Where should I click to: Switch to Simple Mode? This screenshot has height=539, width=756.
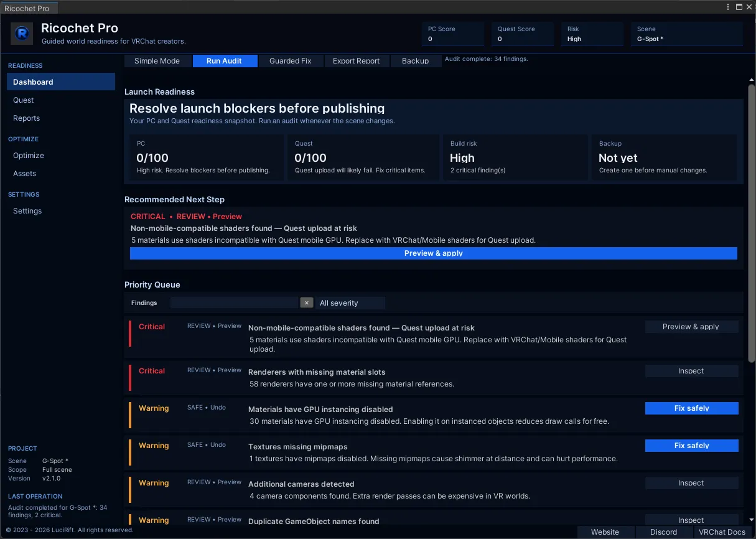(157, 61)
